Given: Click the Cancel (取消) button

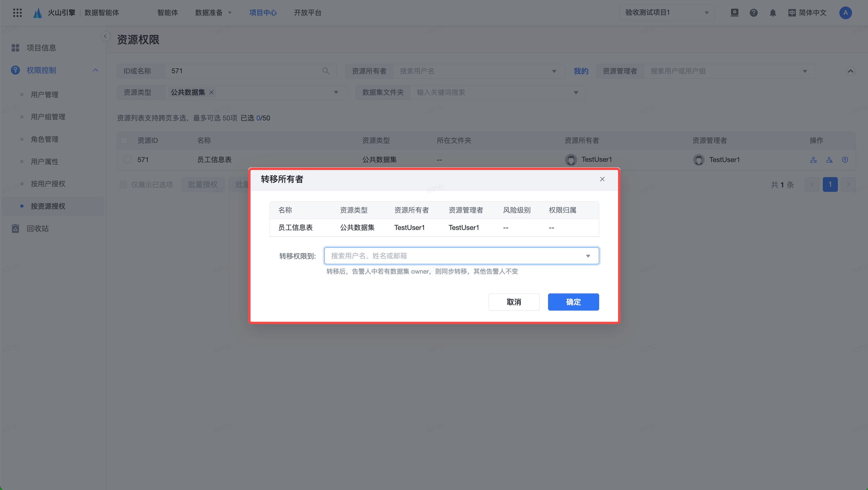Looking at the screenshot, I should tap(513, 302).
